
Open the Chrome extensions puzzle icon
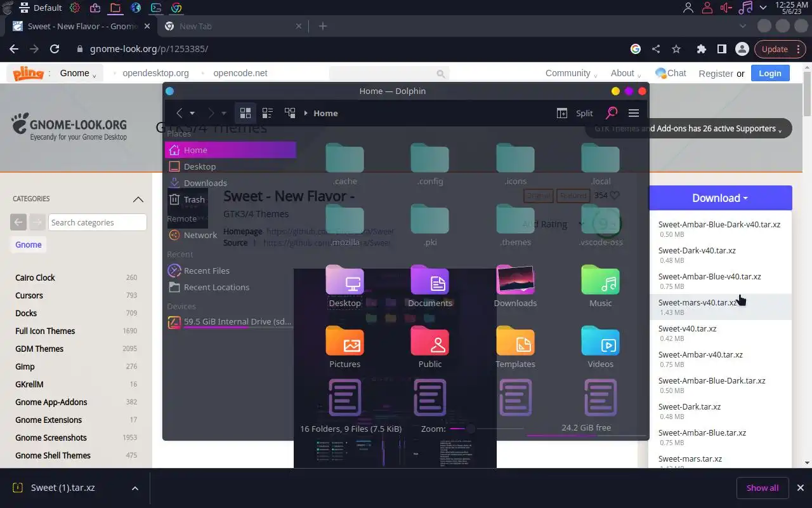pyautogui.click(x=701, y=49)
